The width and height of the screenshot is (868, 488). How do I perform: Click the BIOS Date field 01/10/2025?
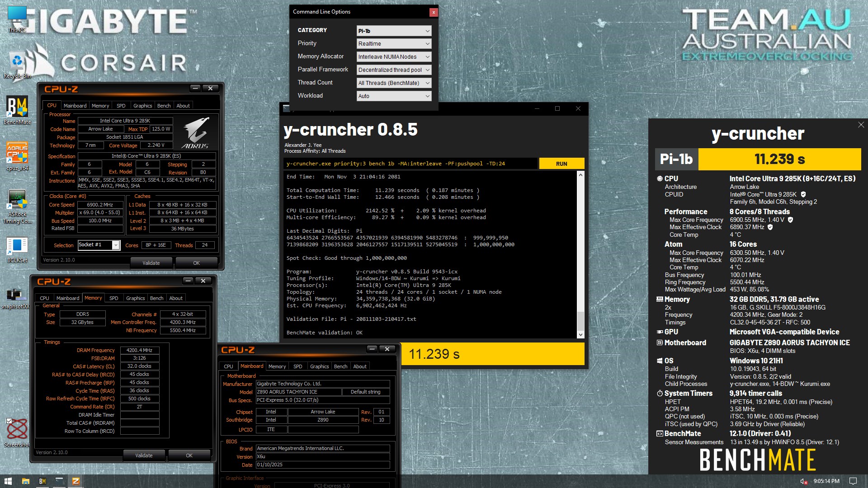[x=323, y=465]
